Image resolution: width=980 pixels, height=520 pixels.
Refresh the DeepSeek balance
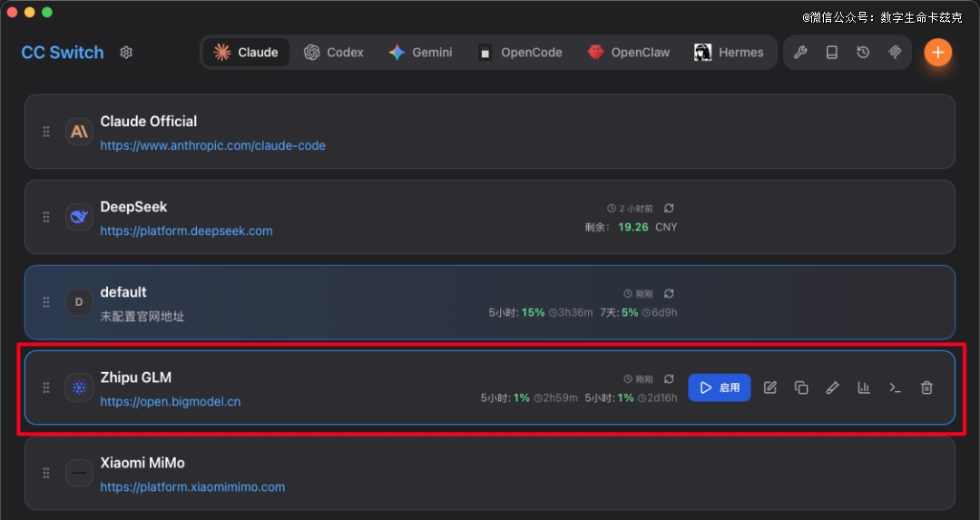669,209
